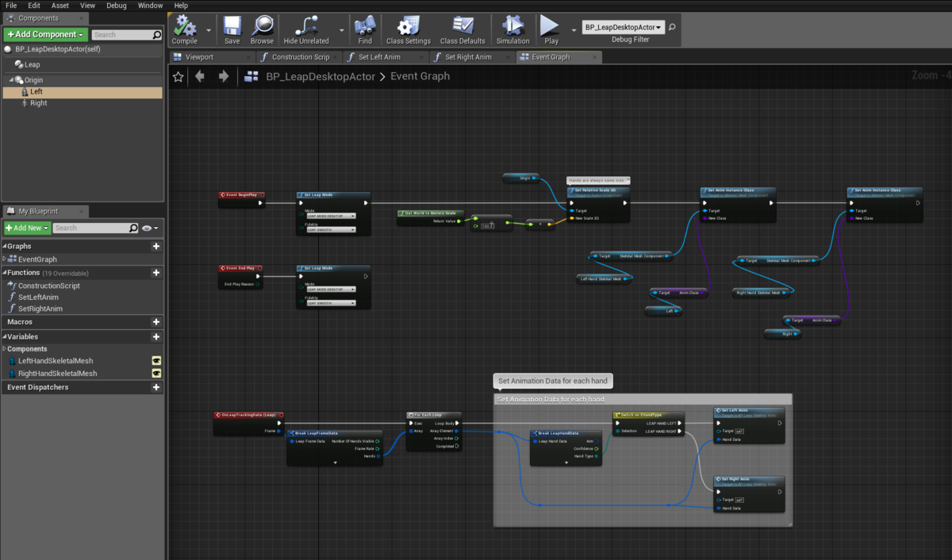Viewport: 952px width, 560px height.
Task: Click the bookmark star icon in the graph header
Action: click(x=178, y=76)
